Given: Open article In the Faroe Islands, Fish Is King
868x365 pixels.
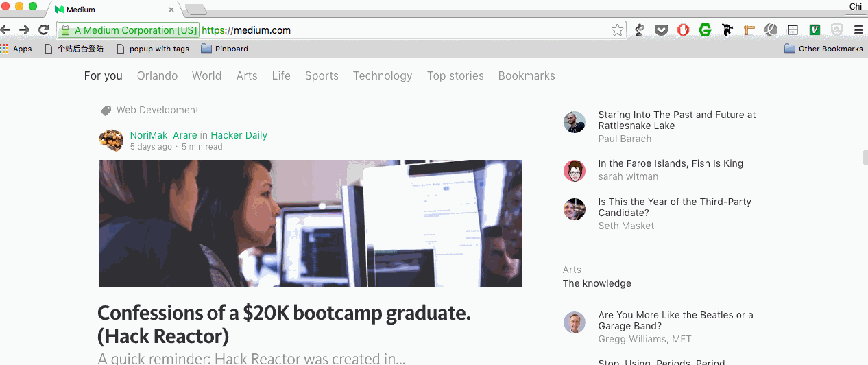Looking at the screenshot, I should click(x=670, y=163).
